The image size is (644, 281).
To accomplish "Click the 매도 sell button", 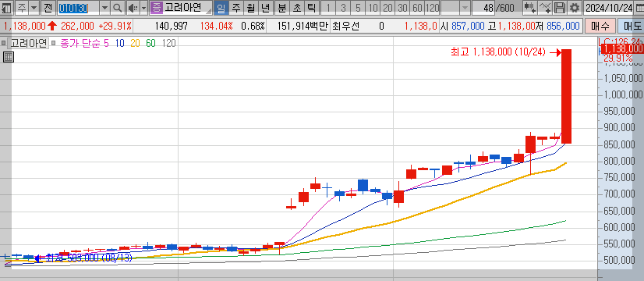I will (632, 27).
